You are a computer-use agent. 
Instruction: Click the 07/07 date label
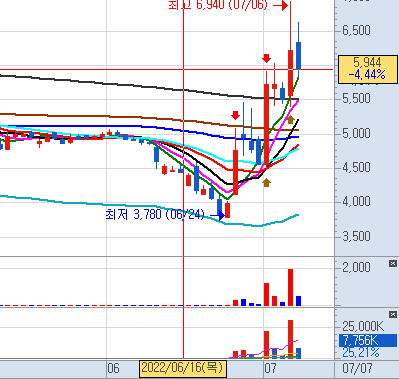pyautogui.click(x=357, y=368)
